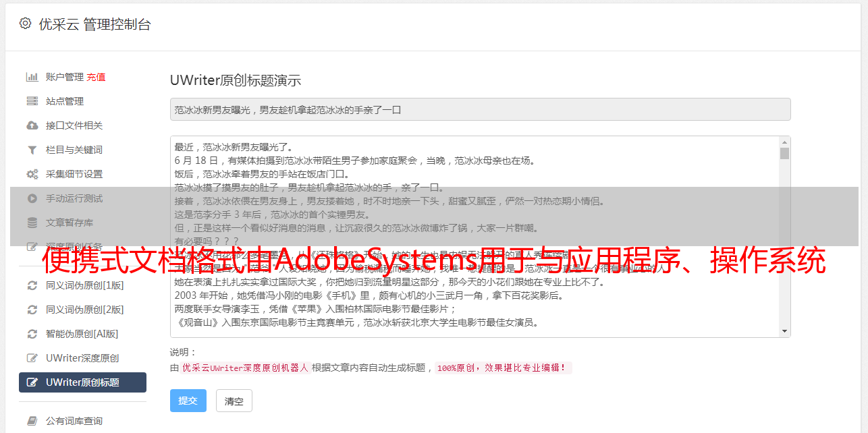Click the textarea scrollbar thumb
This screenshot has width=868, height=433.
click(784, 153)
